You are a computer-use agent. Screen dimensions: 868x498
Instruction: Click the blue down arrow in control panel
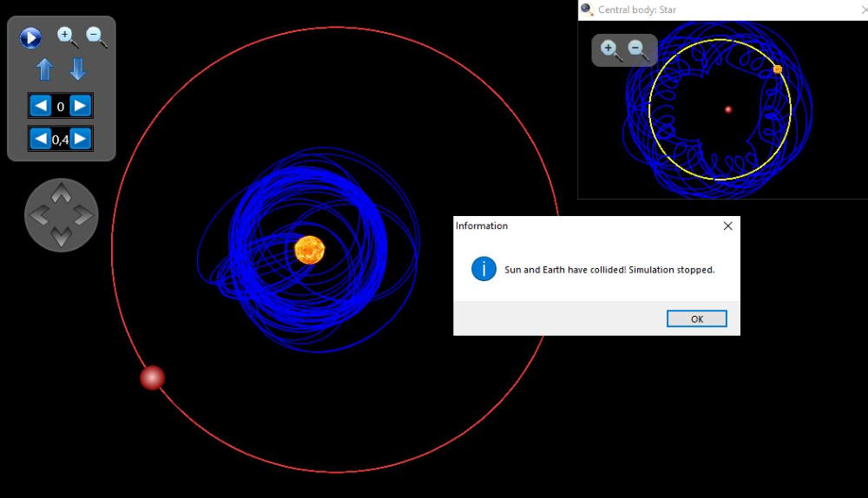click(77, 70)
